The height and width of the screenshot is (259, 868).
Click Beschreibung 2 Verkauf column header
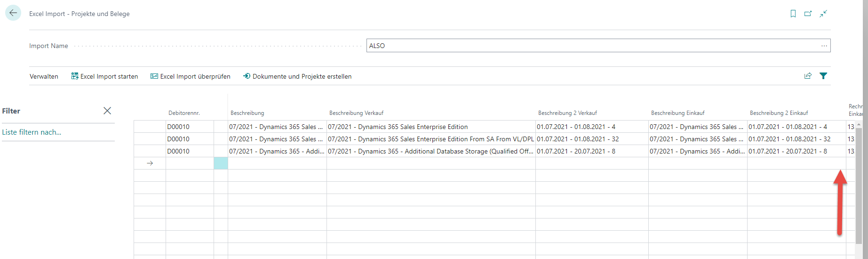point(567,113)
